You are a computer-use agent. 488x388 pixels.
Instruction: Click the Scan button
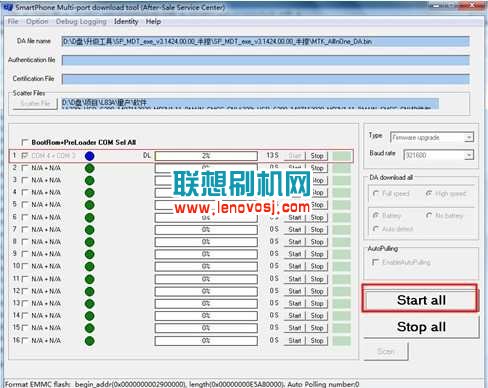click(x=386, y=351)
